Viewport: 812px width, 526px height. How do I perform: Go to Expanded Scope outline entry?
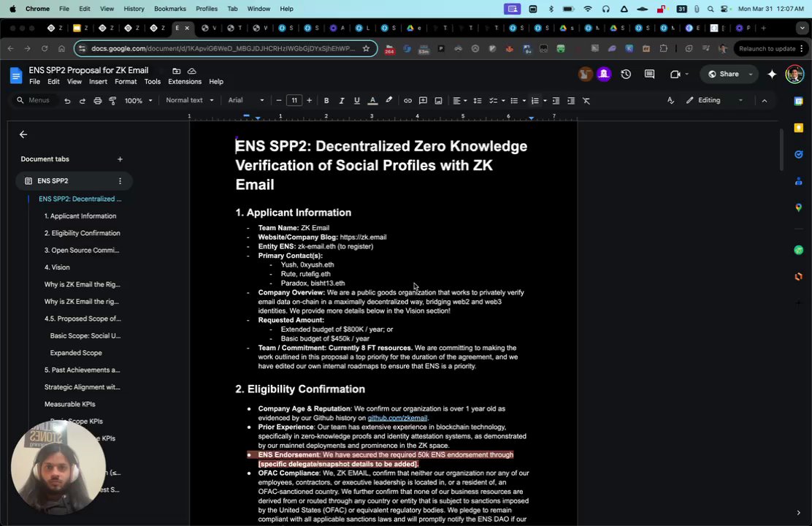(76, 352)
